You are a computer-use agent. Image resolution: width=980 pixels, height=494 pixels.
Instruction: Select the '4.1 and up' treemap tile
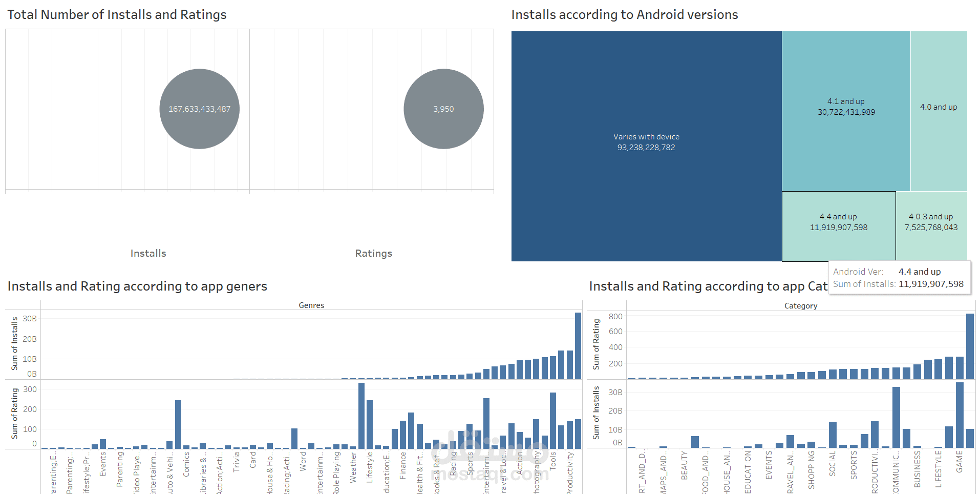click(x=846, y=111)
